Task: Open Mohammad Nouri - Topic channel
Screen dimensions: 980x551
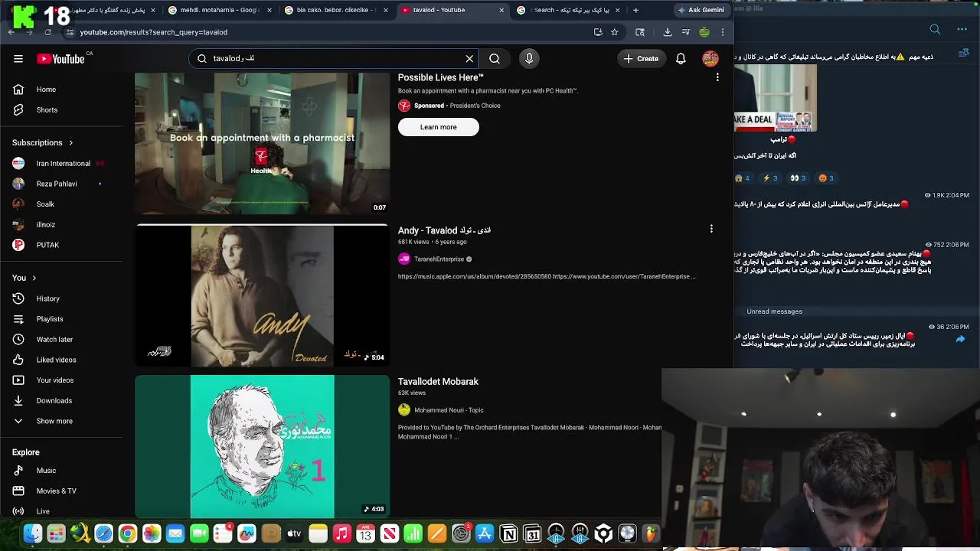Action: point(449,410)
